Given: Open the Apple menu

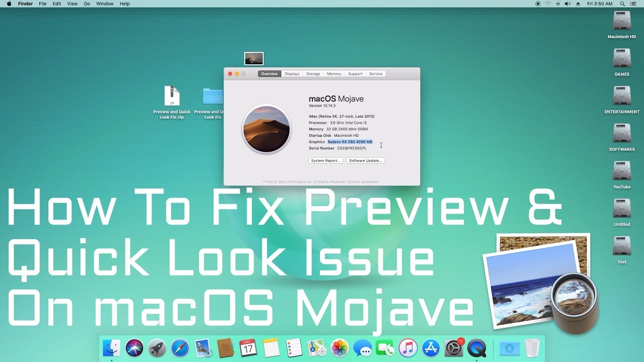Looking at the screenshot, I should (9, 4).
